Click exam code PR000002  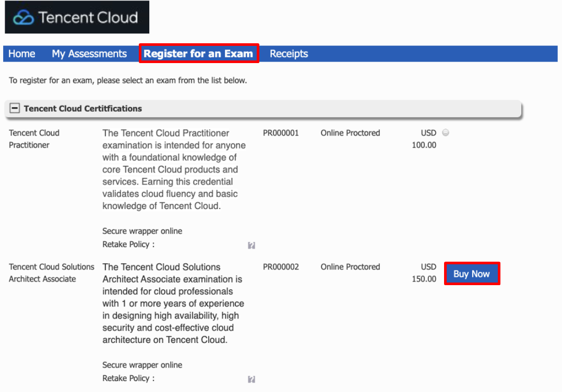281,267
